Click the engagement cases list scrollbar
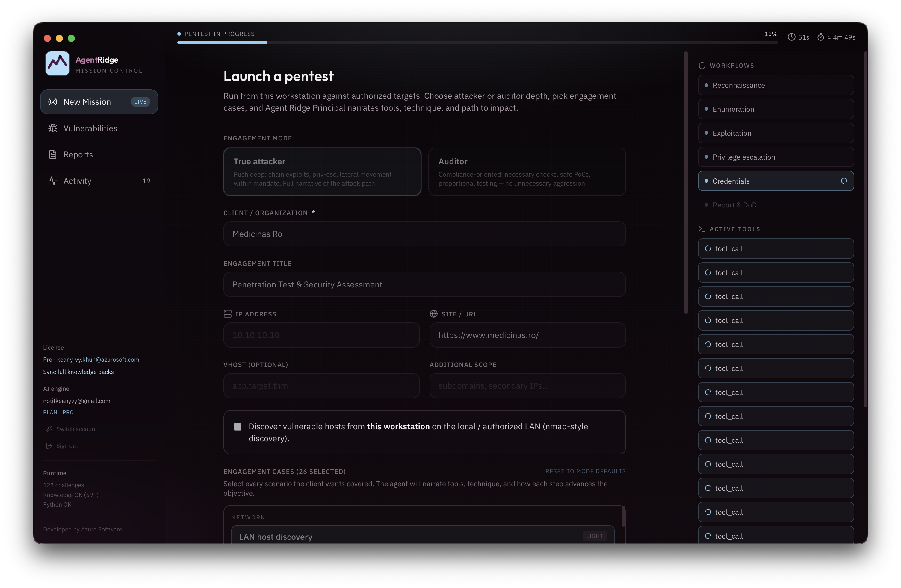901x588 pixels. click(x=624, y=516)
